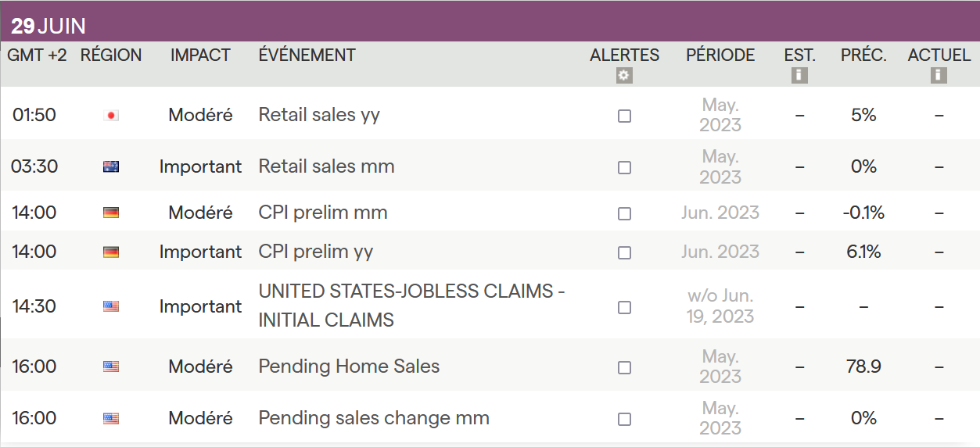Image resolution: width=980 pixels, height=447 pixels.
Task: Tick alert checkbox for Retail sales mm
Action: [x=624, y=167]
